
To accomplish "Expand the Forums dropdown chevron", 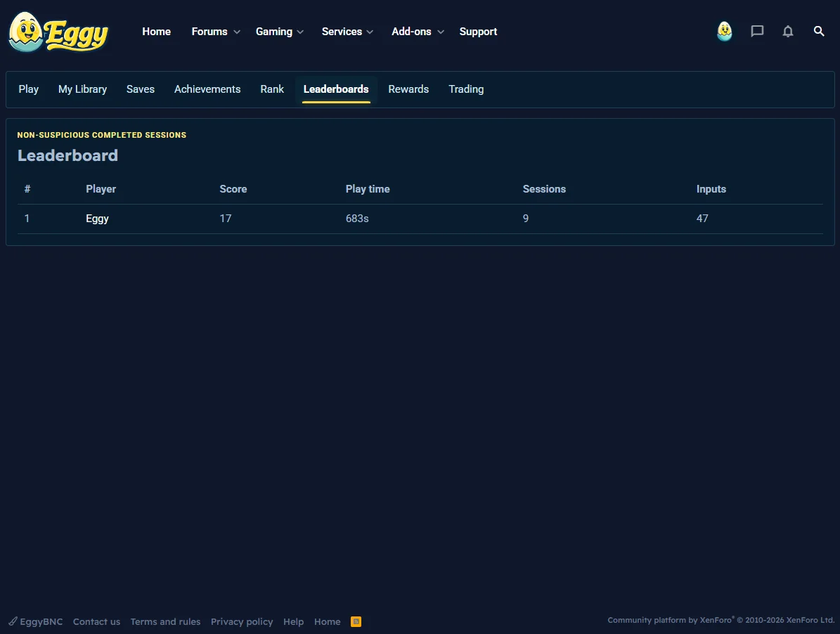I will pos(237,32).
